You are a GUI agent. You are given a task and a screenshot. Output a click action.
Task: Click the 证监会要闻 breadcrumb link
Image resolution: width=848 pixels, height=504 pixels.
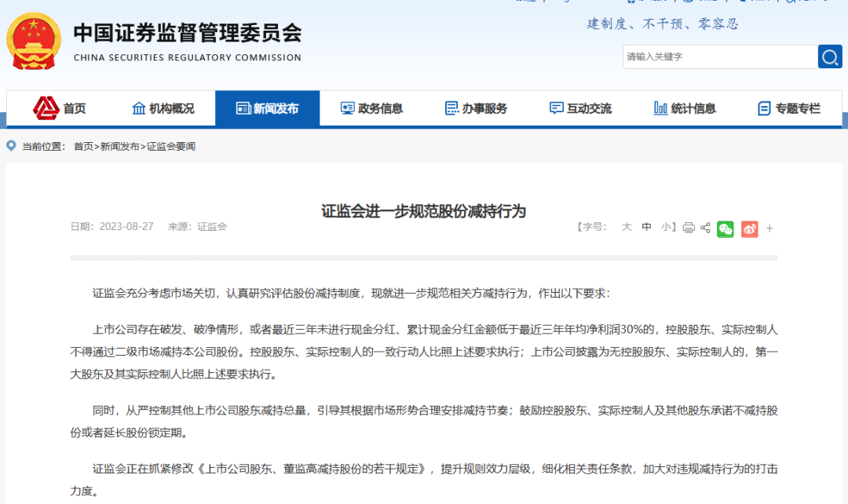click(171, 147)
